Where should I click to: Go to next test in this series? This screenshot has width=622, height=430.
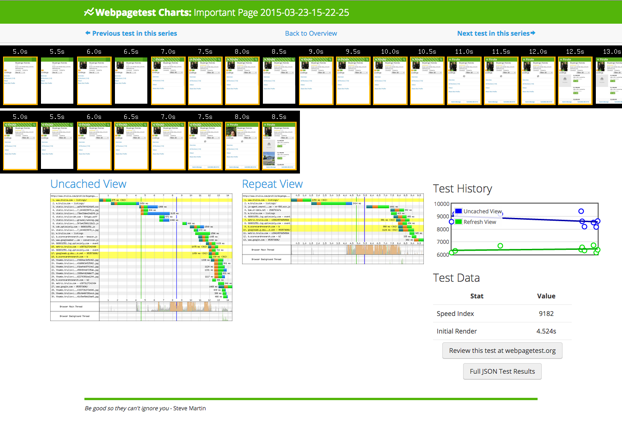[x=496, y=33]
